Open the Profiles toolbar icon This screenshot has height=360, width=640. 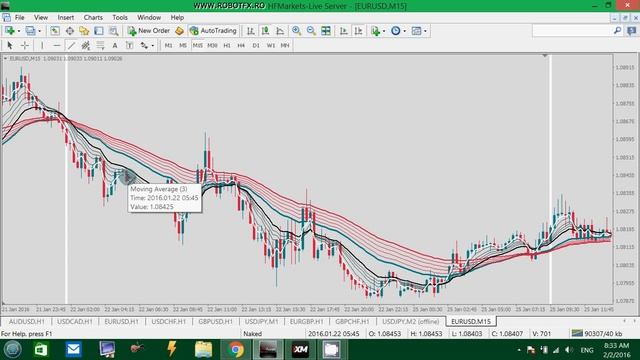30,31
